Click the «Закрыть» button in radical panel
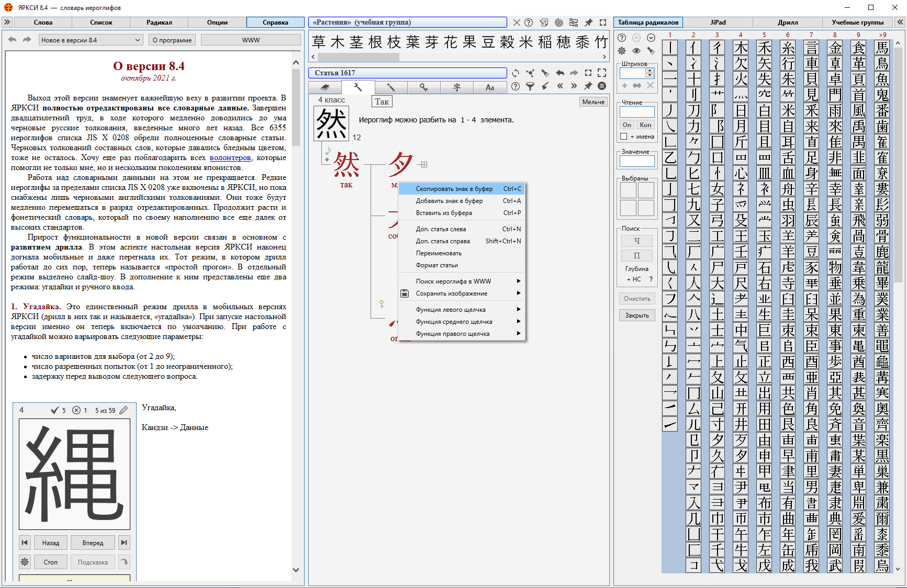 [637, 315]
